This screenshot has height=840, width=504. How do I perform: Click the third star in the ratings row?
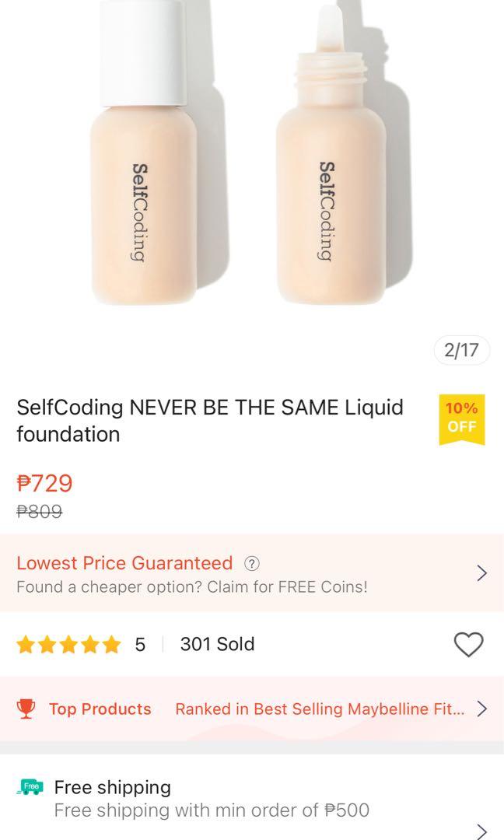point(69,643)
